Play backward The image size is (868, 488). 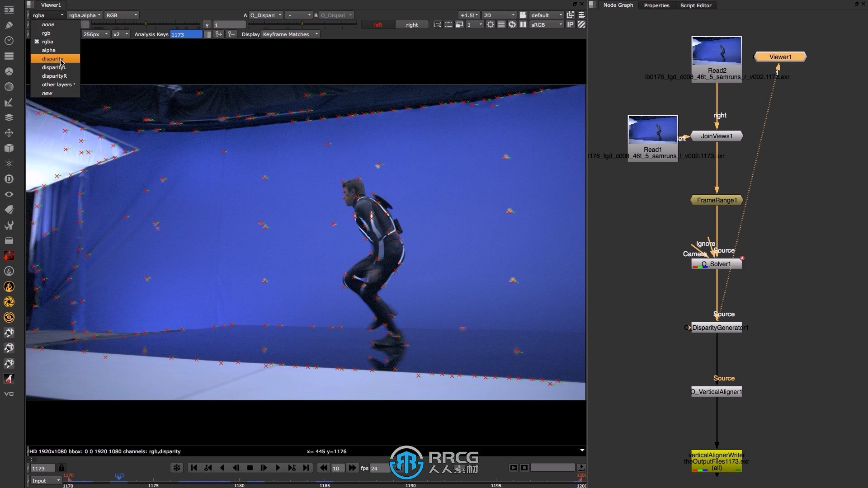[222, 468]
